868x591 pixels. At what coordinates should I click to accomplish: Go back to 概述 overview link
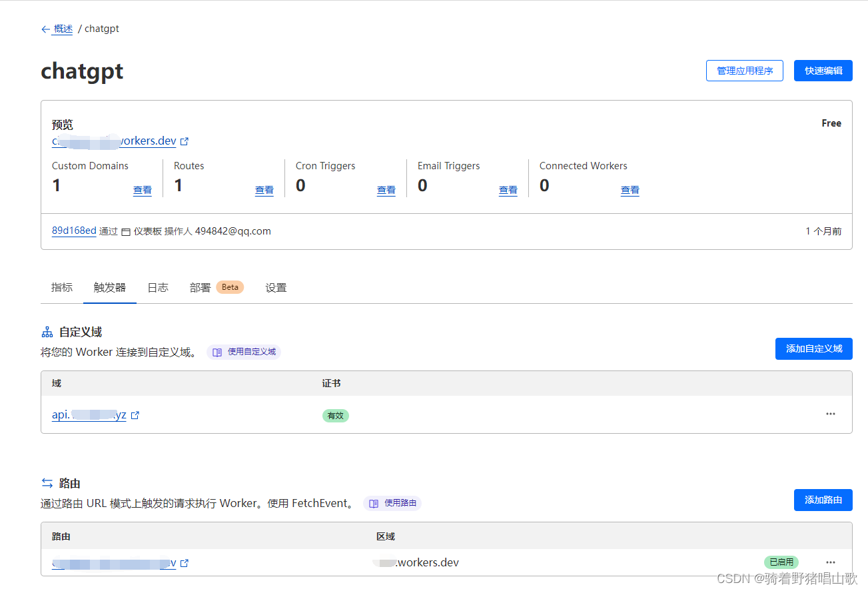(x=63, y=29)
